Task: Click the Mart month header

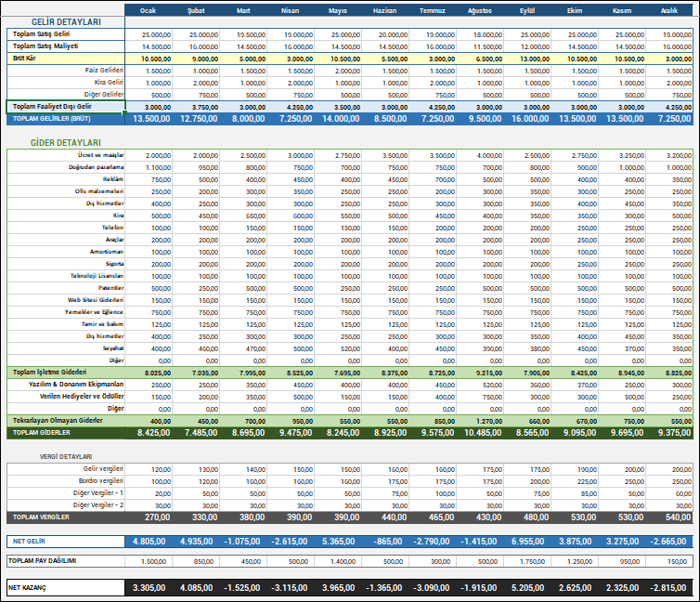Action: pyautogui.click(x=243, y=10)
